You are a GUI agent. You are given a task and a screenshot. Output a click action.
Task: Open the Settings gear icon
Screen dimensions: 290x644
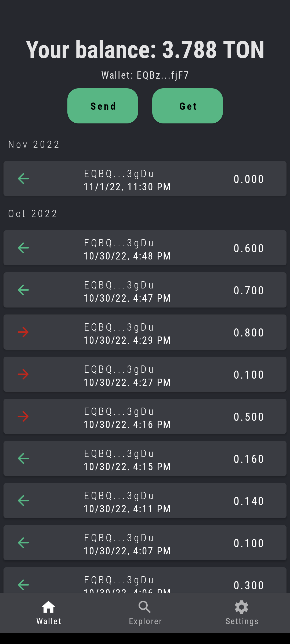(242, 607)
